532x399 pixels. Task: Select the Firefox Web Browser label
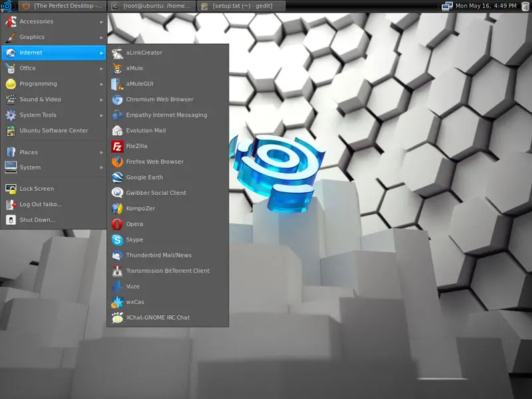(x=155, y=162)
